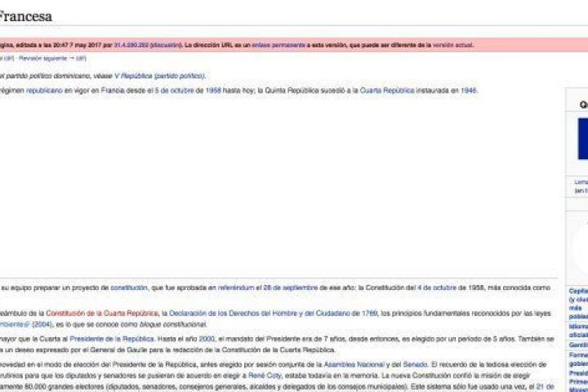This screenshot has width=588, height=392.
Task: Go to the 'versión actual' link
Action: pyautogui.click(x=453, y=45)
